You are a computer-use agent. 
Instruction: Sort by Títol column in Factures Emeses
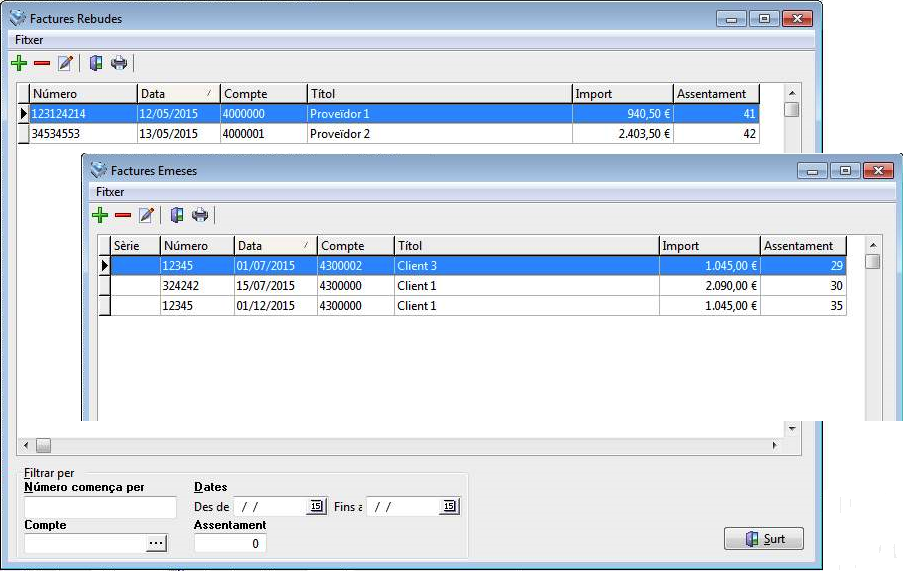pyautogui.click(x=526, y=246)
